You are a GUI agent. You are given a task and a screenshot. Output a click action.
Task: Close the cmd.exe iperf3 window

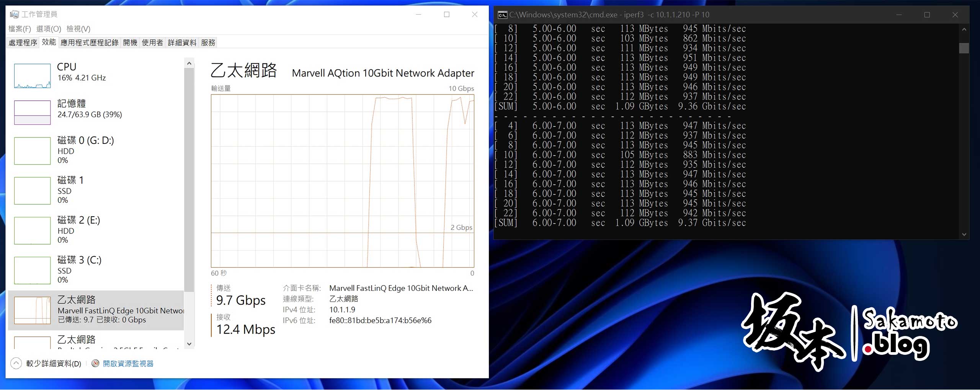tap(955, 15)
